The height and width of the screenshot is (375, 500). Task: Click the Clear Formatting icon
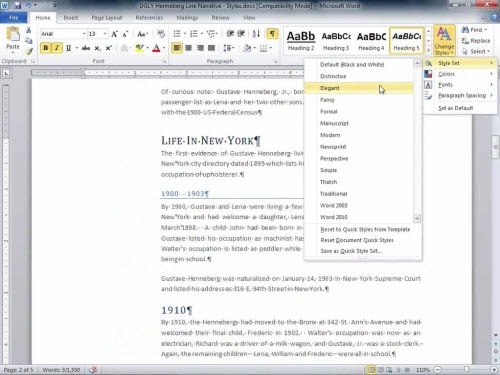click(161, 34)
